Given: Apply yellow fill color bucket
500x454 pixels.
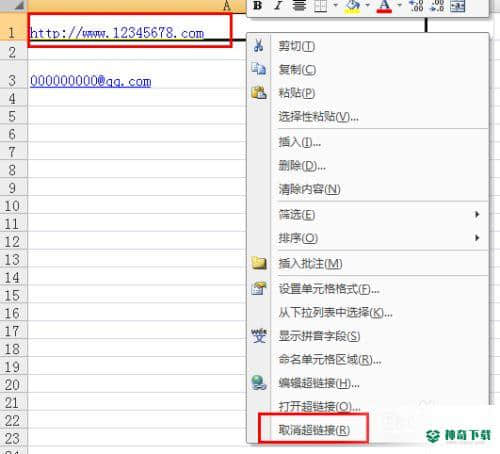Looking at the screenshot, I should pos(353,6).
